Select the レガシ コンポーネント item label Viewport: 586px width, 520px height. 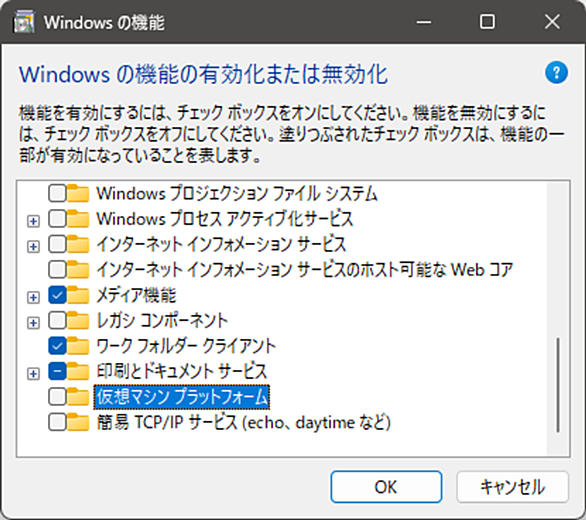162,321
